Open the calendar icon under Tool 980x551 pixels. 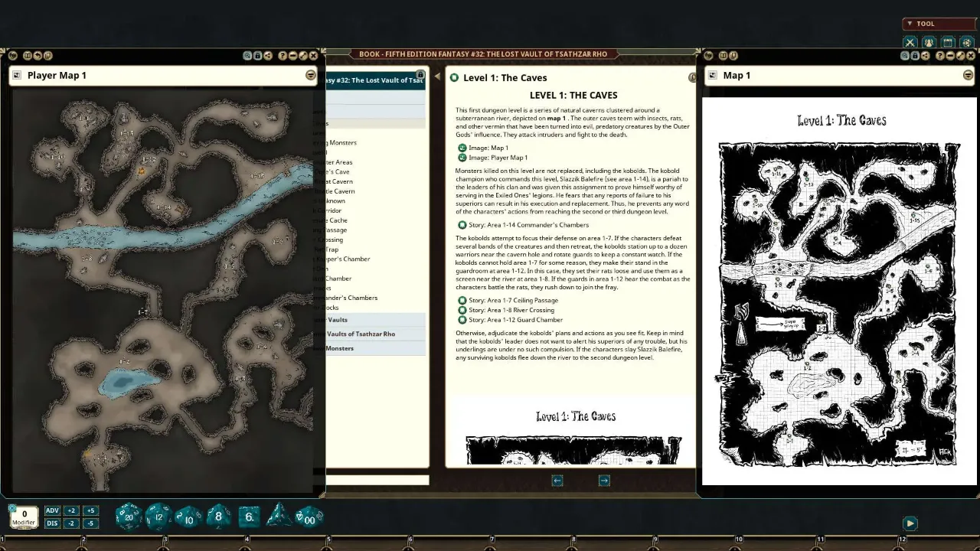[x=948, y=43]
